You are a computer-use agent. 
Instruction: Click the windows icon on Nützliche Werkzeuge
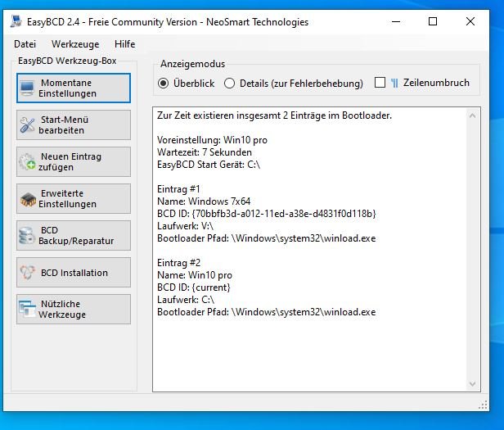[x=27, y=309]
